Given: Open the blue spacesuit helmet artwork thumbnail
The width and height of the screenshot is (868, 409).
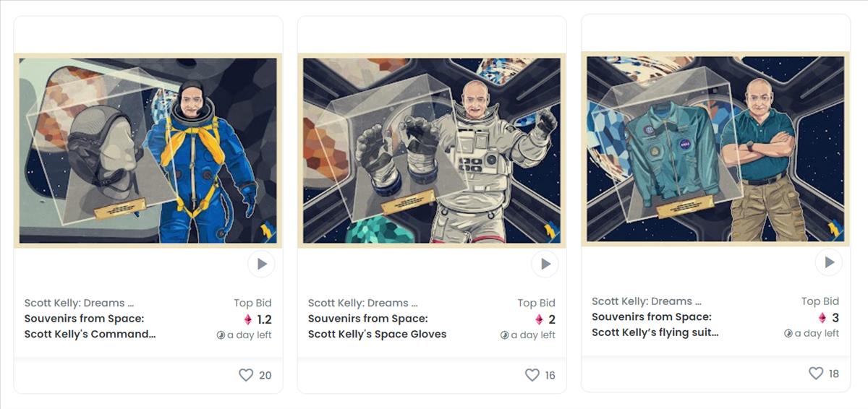Looking at the screenshot, I should tap(148, 150).
